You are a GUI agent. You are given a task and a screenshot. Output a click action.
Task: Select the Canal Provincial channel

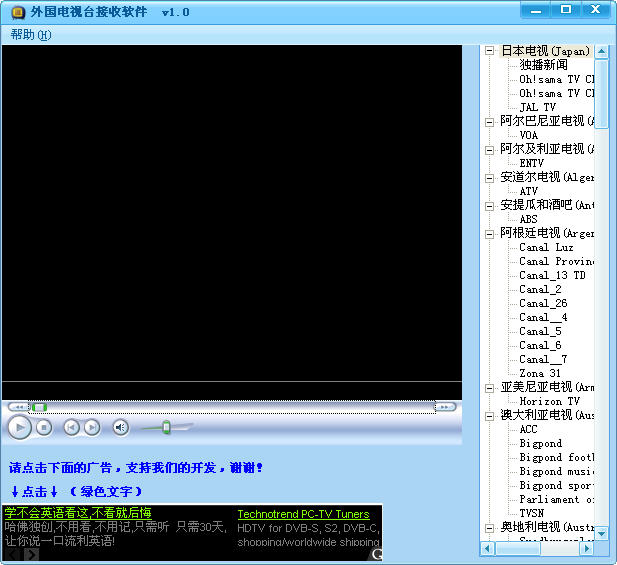(556, 261)
